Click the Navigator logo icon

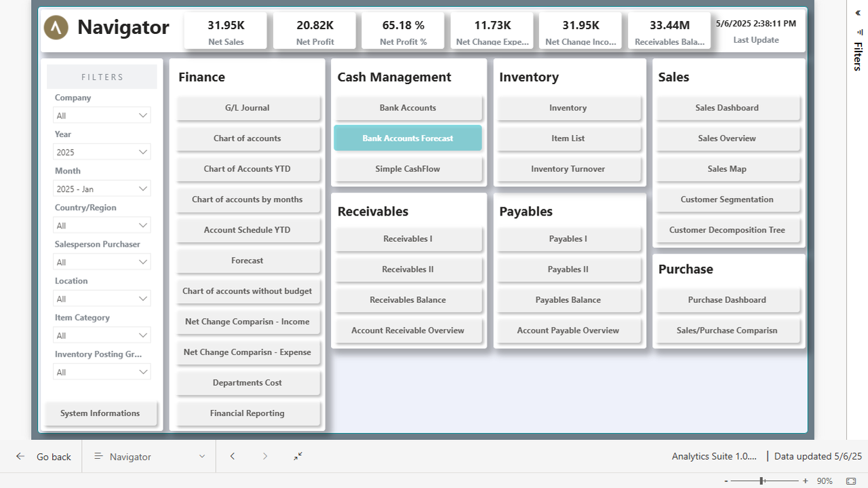(56, 27)
